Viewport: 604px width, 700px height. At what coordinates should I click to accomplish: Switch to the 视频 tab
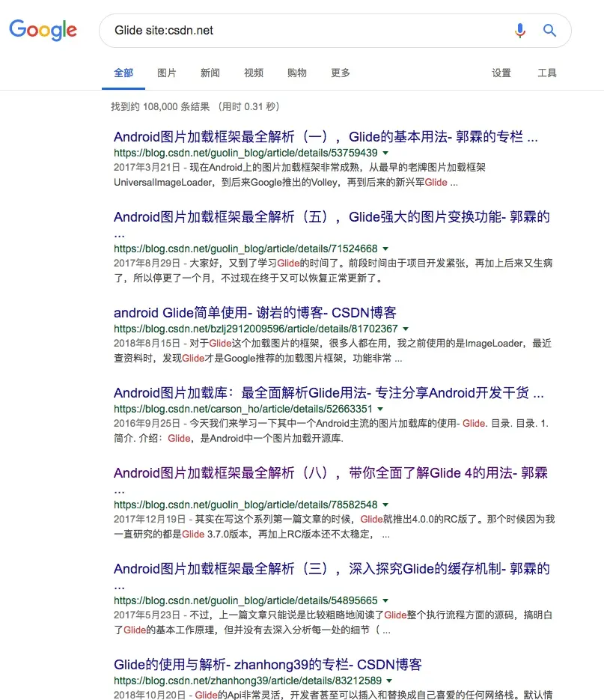click(x=254, y=73)
